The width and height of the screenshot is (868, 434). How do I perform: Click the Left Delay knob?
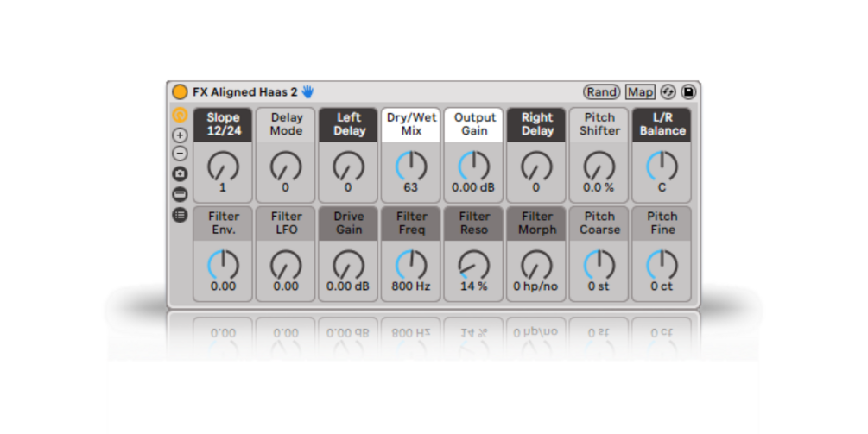(348, 166)
